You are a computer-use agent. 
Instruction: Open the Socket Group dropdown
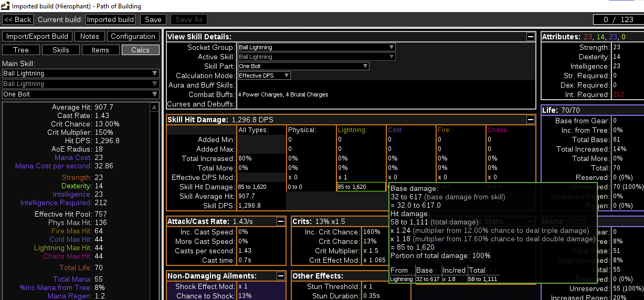(316, 47)
